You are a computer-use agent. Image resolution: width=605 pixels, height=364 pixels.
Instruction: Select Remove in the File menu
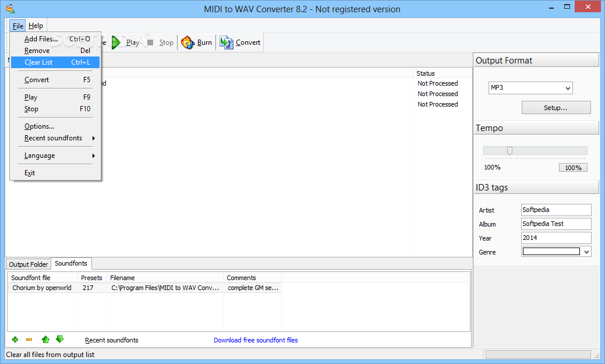(x=55, y=51)
